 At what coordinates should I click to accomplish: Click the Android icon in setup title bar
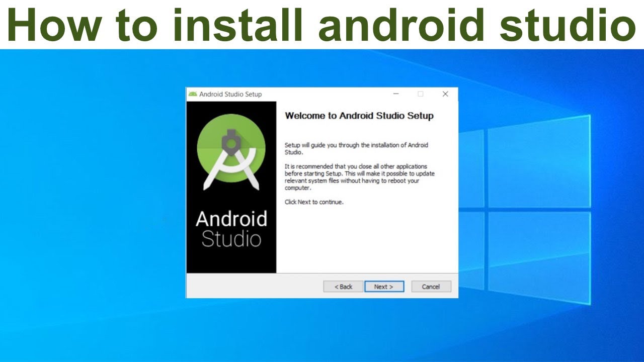click(x=193, y=94)
